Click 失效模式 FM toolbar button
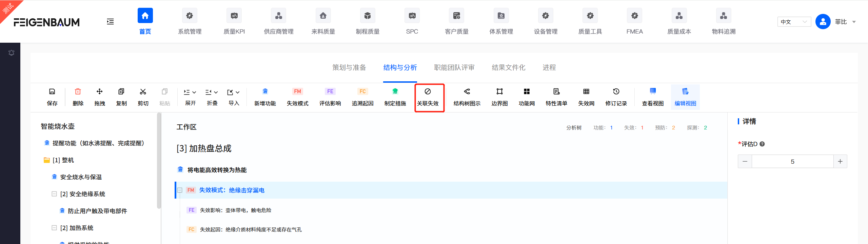 pos(298,97)
